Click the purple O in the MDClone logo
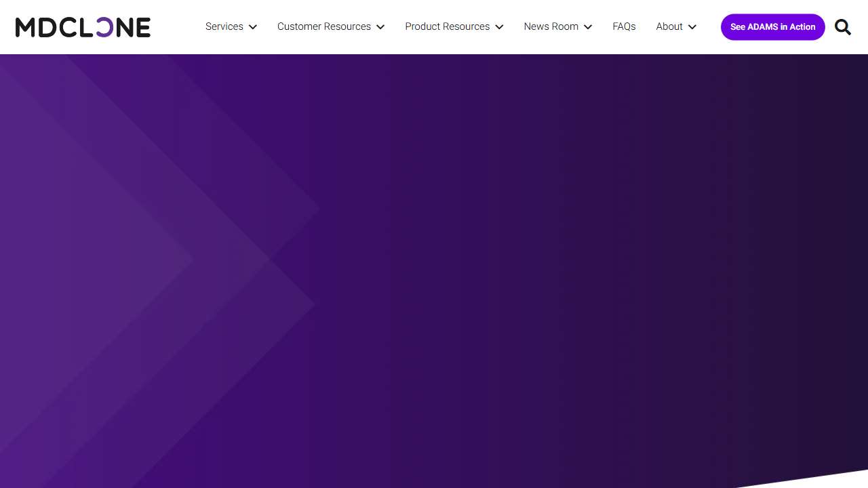 point(104,27)
